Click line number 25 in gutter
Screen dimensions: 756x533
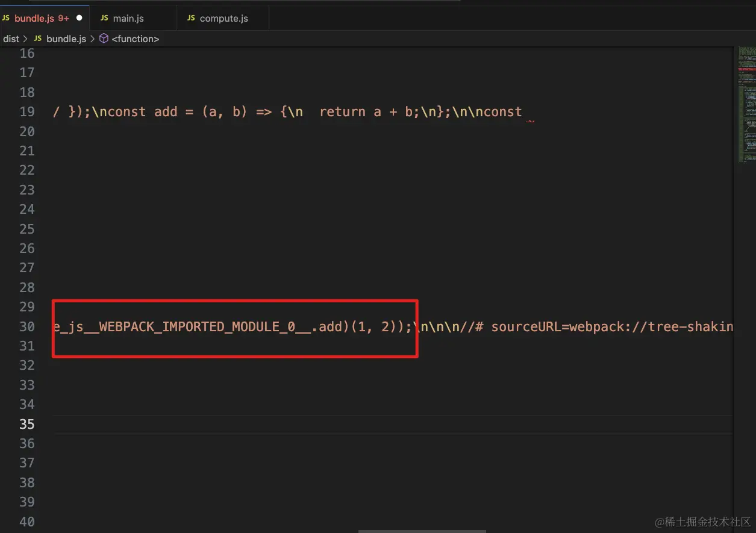coord(27,229)
